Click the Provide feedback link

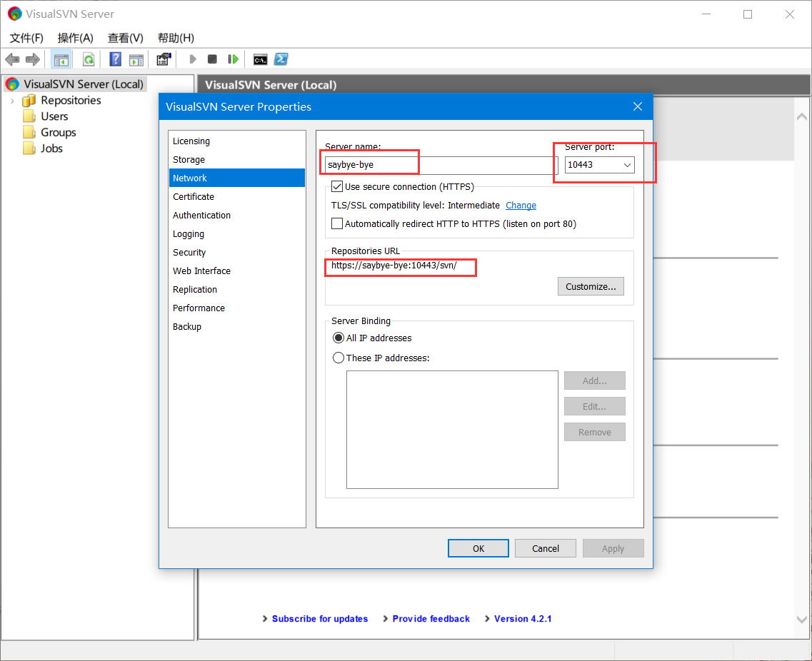431,619
